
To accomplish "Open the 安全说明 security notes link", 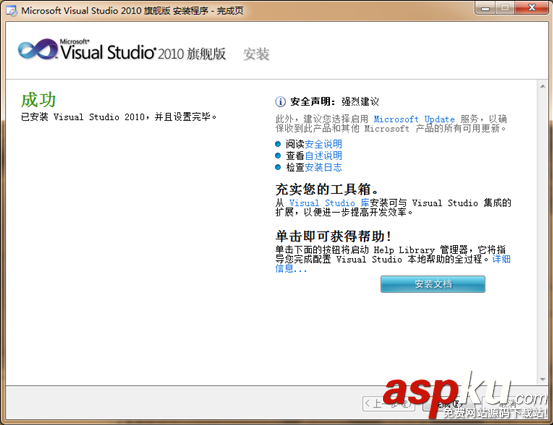I will click(x=323, y=144).
